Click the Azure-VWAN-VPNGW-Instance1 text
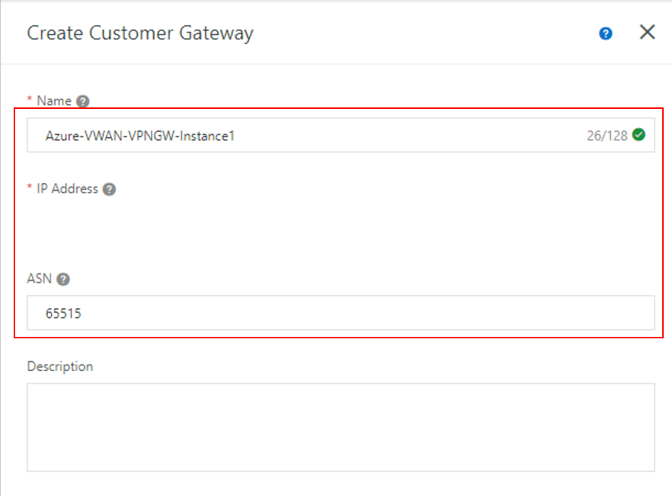The width and height of the screenshot is (672, 496). tap(139, 135)
